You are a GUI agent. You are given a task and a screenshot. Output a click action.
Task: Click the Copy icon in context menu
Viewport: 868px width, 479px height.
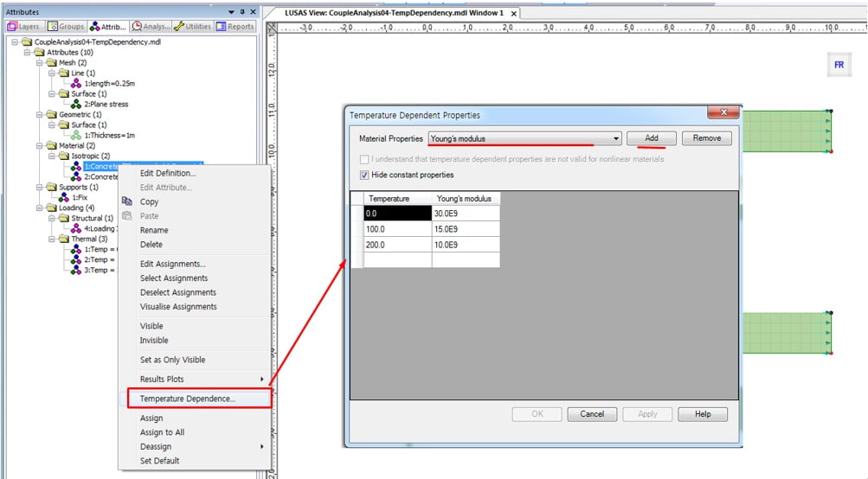(x=127, y=202)
